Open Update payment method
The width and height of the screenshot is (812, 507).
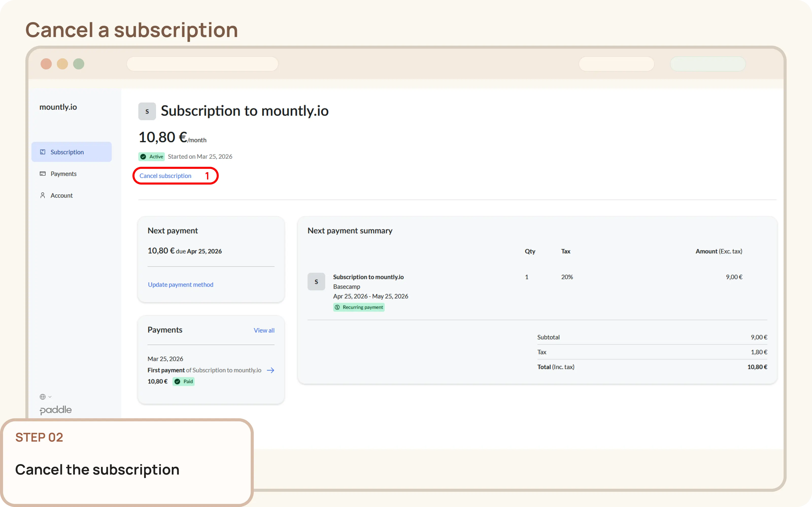[180, 284]
